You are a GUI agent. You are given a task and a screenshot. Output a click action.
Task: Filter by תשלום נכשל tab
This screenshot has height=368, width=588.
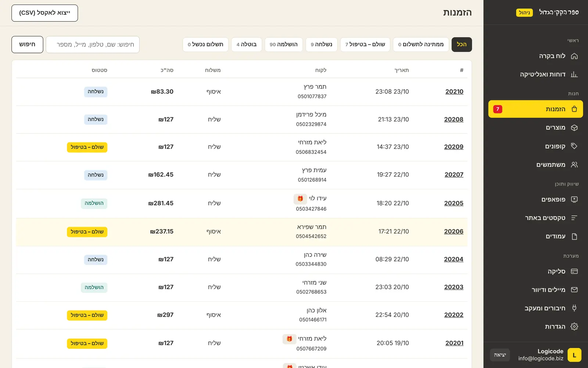(205, 45)
